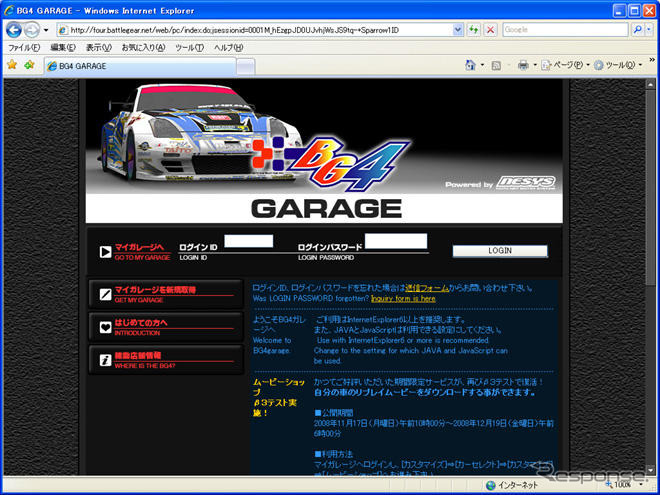
Task: Open the 編集(E) menu
Action: coord(63,48)
